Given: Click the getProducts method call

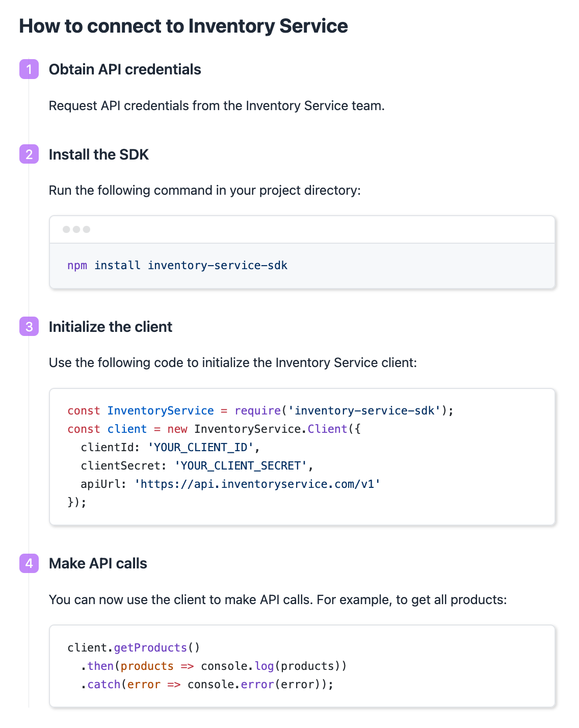Looking at the screenshot, I should click(150, 648).
